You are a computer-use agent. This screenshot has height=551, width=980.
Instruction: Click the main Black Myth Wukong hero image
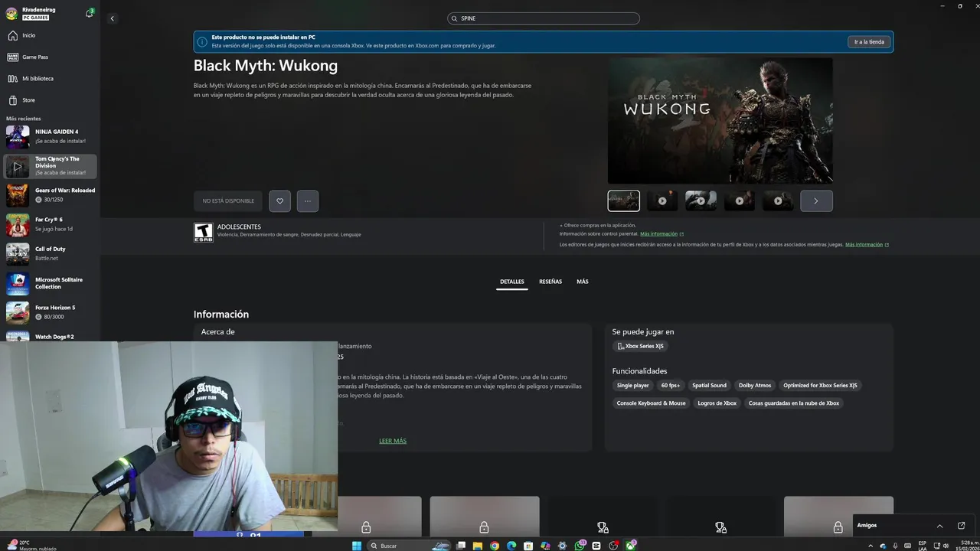[x=720, y=120]
